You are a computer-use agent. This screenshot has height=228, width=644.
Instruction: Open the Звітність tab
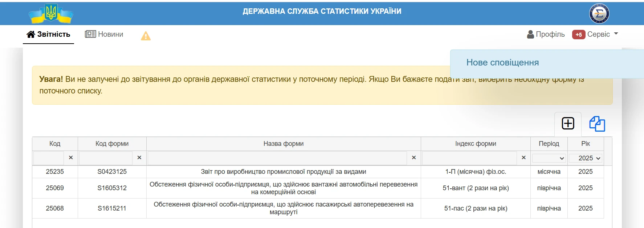coord(48,34)
